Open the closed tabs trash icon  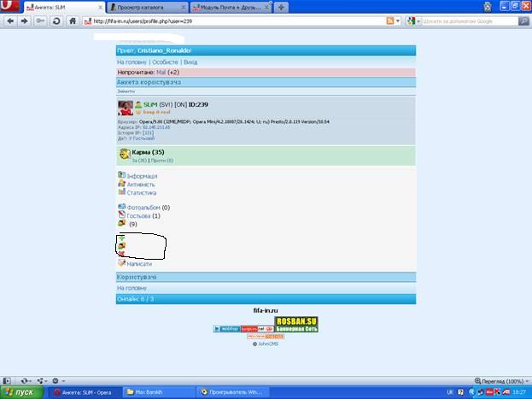(488, 7)
